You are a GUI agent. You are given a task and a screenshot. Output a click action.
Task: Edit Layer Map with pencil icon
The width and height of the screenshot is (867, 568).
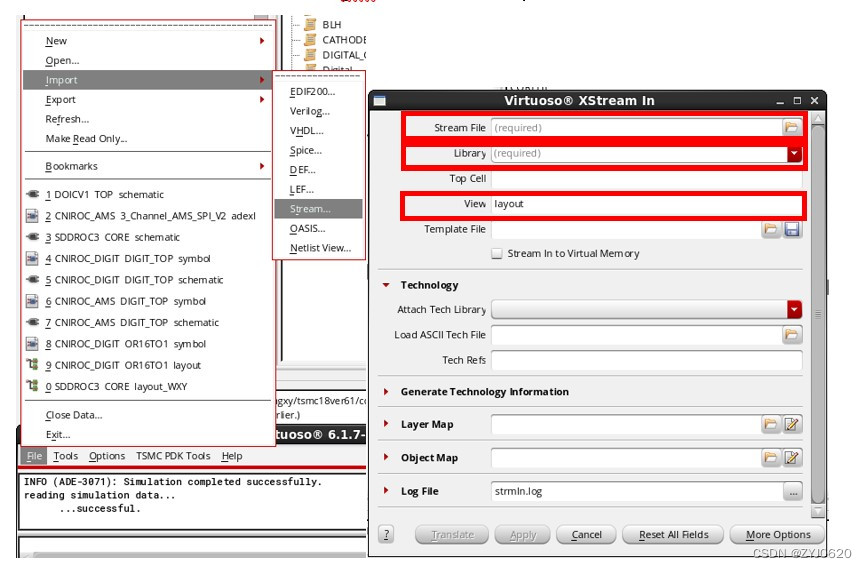[x=792, y=424]
